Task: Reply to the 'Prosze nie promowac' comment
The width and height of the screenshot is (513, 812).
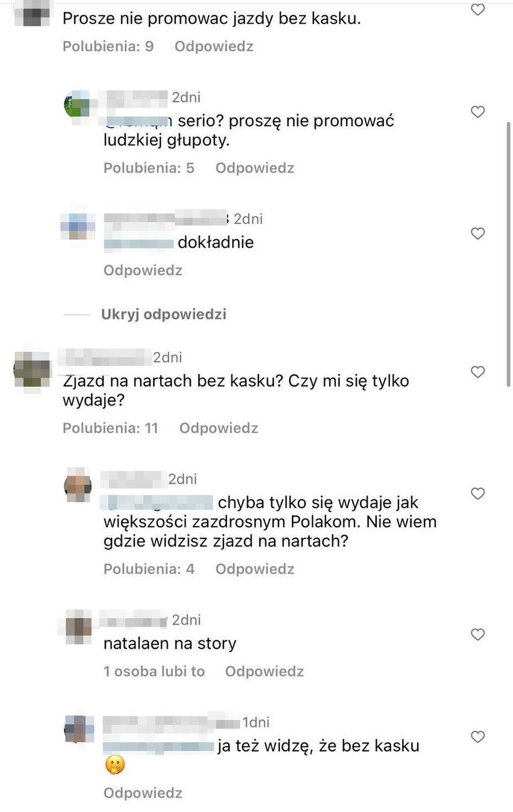Action: coord(214,46)
